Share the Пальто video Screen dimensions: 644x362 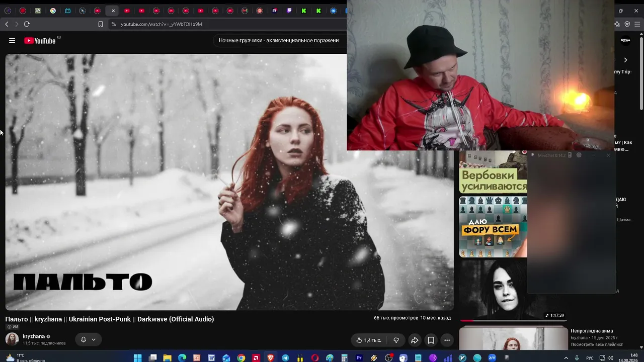[x=415, y=340]
